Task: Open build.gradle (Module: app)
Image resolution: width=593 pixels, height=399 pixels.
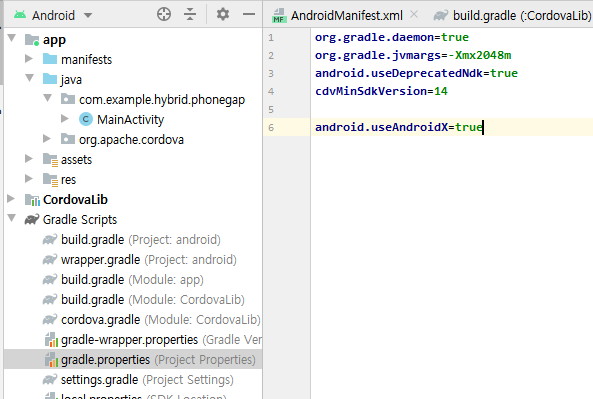Action: (x=132, y=279)
